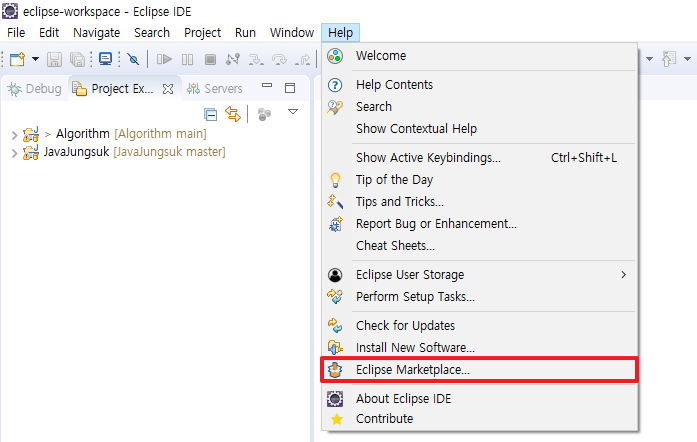697x442 pixels.
Task: Click the Step Over icon
Action: [280, 59]
